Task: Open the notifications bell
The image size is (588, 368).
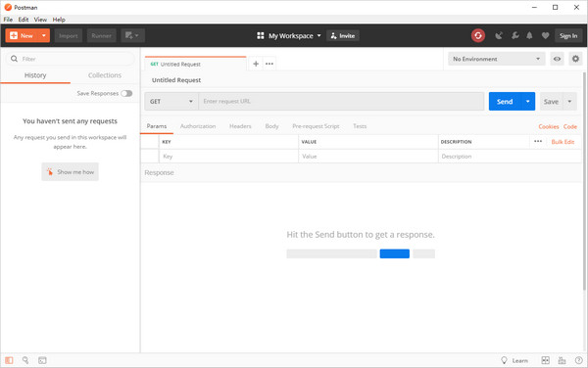Action: pyautogui.click(x=529, y=35)
